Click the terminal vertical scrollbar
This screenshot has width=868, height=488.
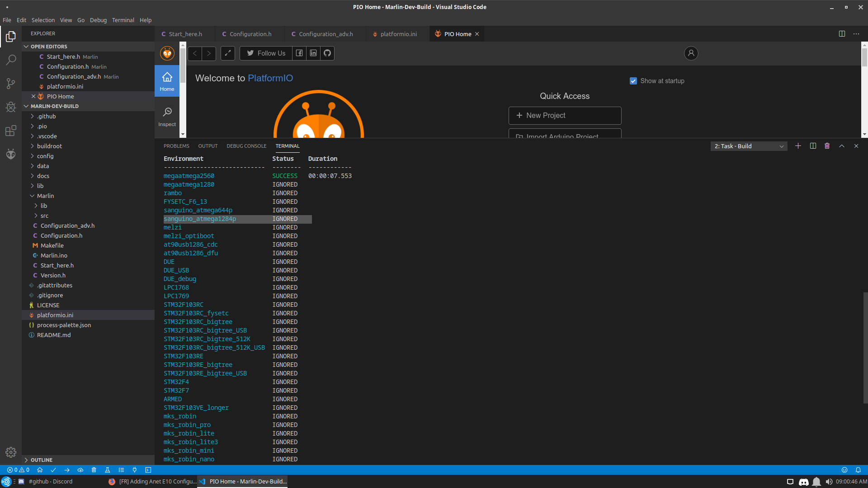(865, 348)
